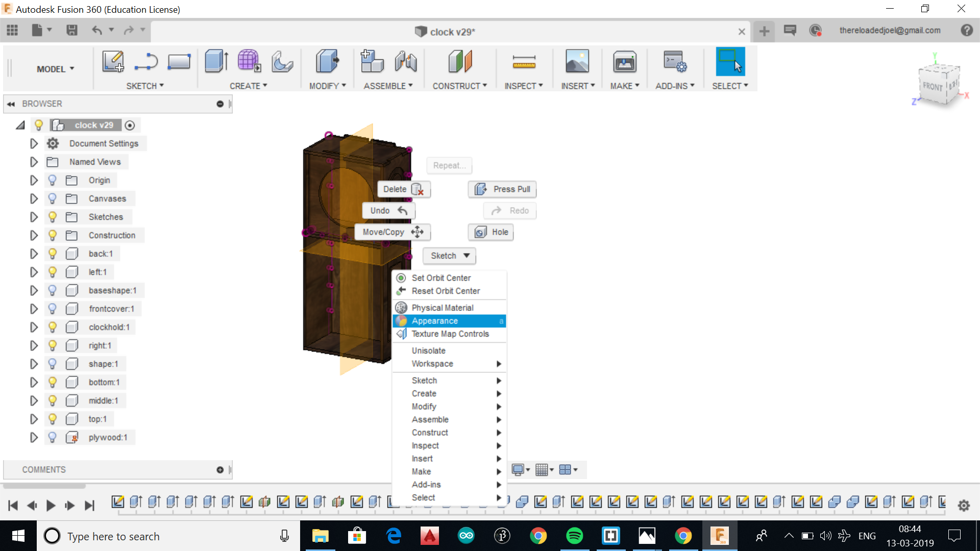Expand the Document Settings node
The width and height of the screenshot is (980, 551).
(x=34, y=143)
